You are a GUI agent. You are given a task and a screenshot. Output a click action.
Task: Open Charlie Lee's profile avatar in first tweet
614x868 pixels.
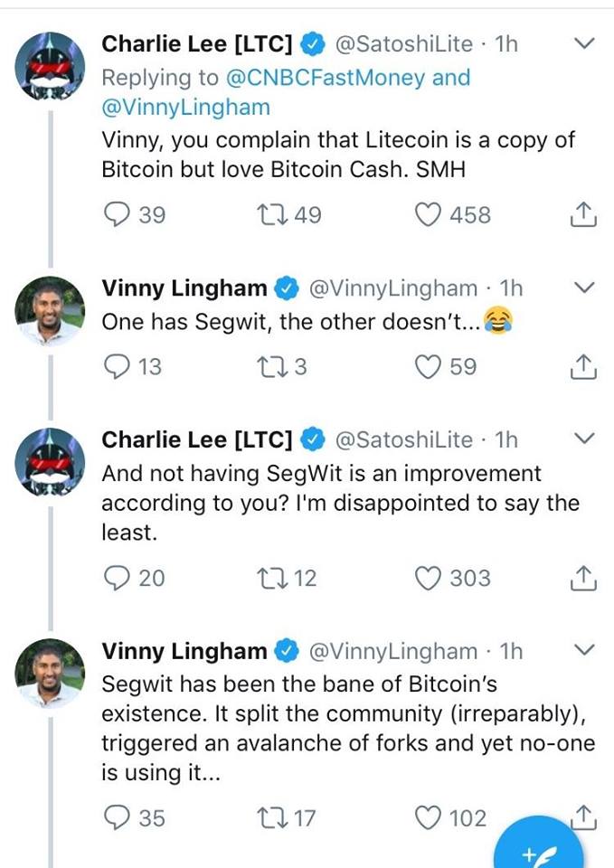[x=50, y=64]
